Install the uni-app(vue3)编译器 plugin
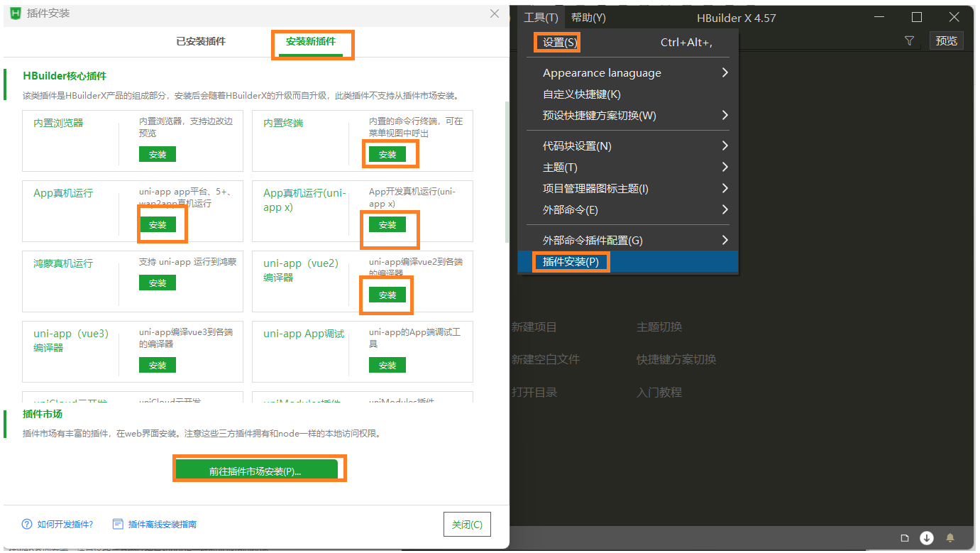The width and height of the screenshot is (980, 553). [158, 365]
